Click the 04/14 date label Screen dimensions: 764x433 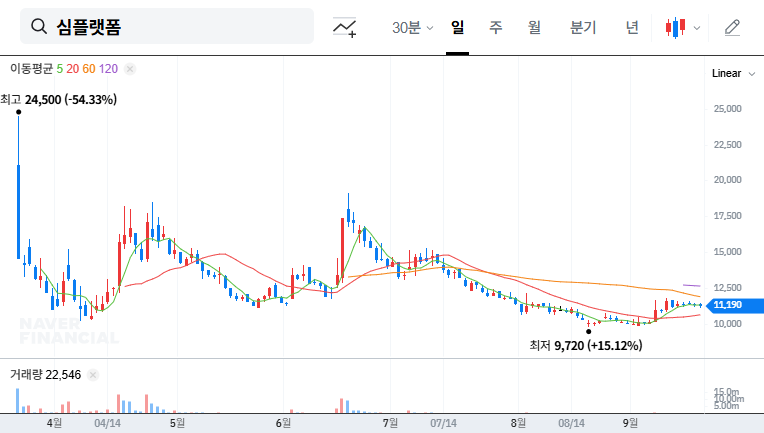[x=107, y=423]
